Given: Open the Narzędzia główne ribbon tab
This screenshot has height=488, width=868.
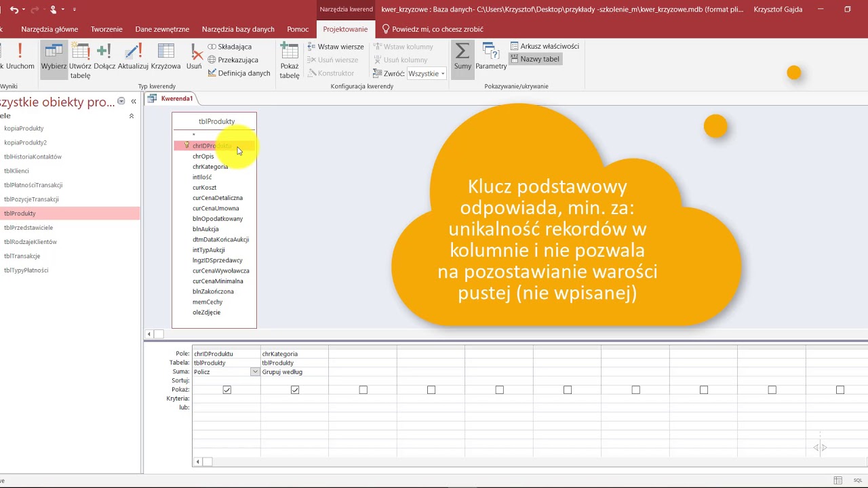Looking at the screenshot, I should 50,29.
